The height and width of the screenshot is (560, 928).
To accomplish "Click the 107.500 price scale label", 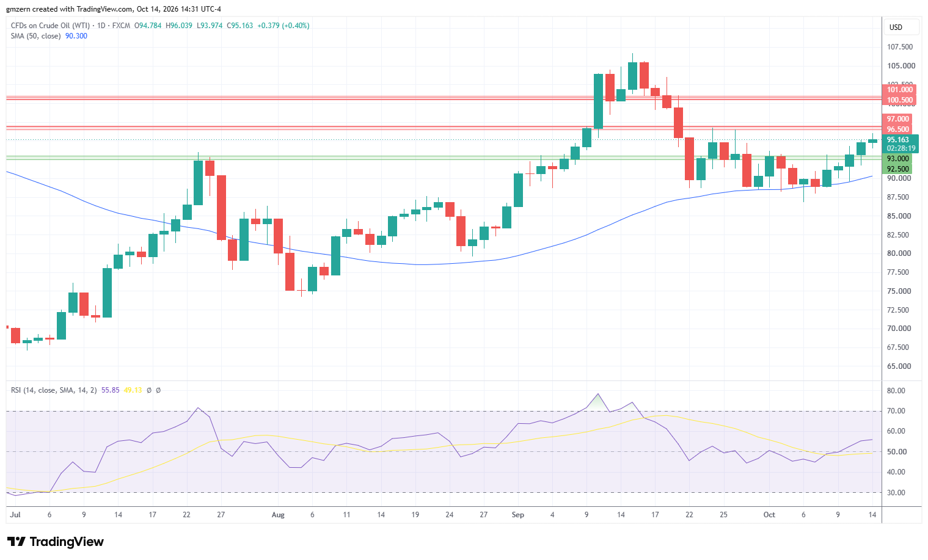I will [900, 47].
